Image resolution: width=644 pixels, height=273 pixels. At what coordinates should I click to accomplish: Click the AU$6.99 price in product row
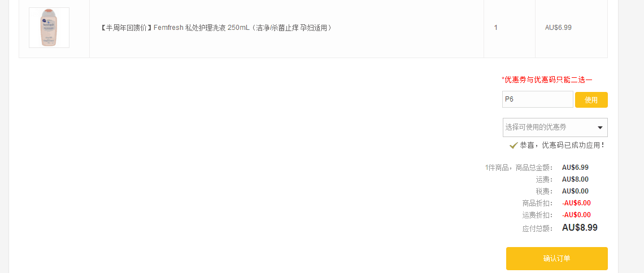(x=558, y=28)
